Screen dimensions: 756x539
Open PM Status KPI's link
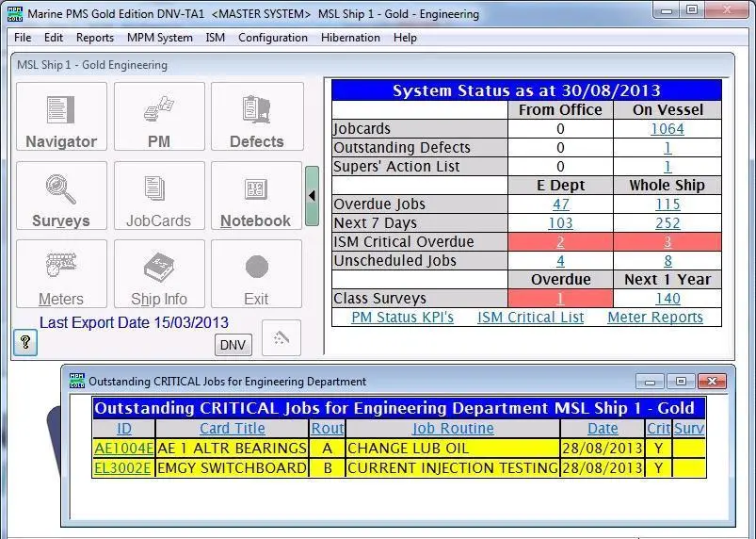[403, 317]
